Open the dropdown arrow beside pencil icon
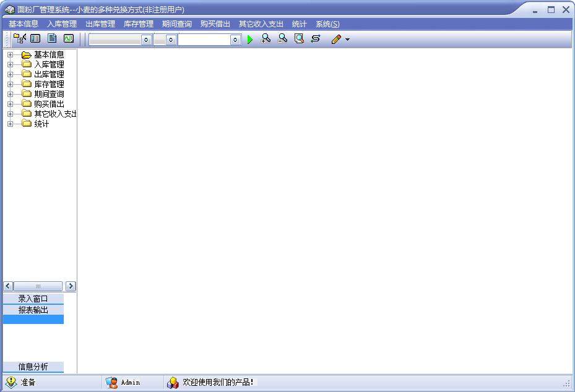This screenshot has height=392, width=575. pos(347,40)
